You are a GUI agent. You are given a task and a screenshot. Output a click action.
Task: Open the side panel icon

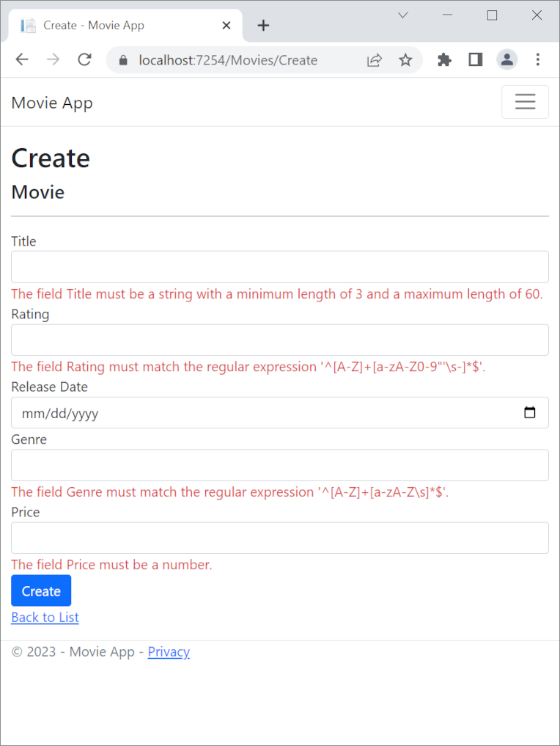coord(475,59)
